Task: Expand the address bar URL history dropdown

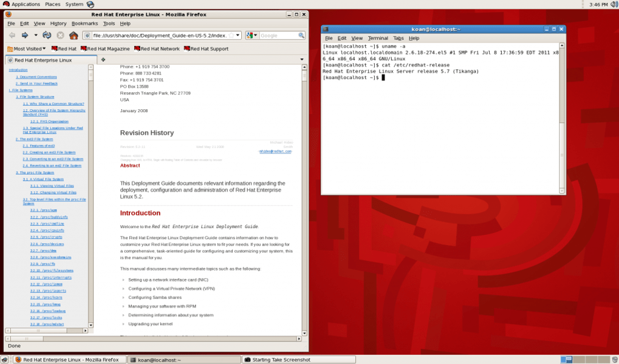Action: (238, 36)
